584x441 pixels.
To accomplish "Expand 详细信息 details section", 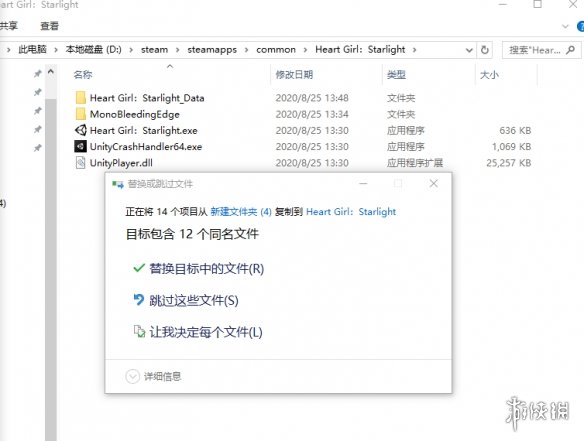I will [133, 377].
